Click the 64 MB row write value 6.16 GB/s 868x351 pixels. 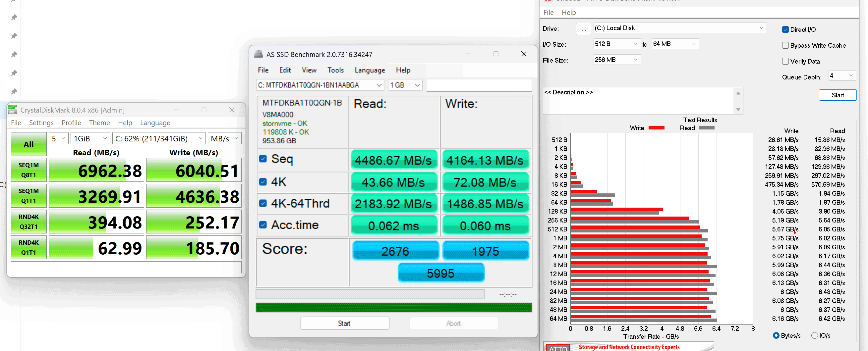point(785,318)
